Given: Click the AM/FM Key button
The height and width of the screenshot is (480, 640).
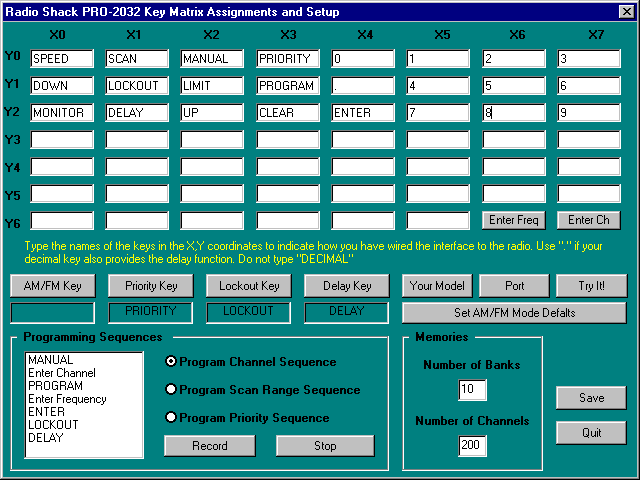Looking at the screenshot, I should point(52,286).
